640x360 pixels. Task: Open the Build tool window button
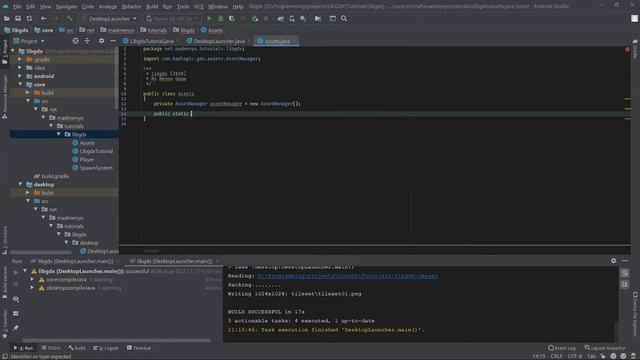tap(77, 348)
